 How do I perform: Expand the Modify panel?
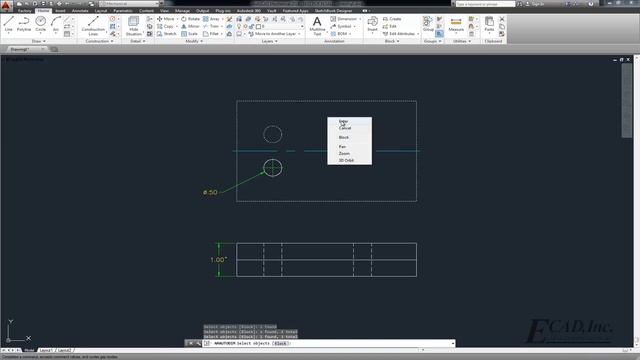tap(194, 41)
